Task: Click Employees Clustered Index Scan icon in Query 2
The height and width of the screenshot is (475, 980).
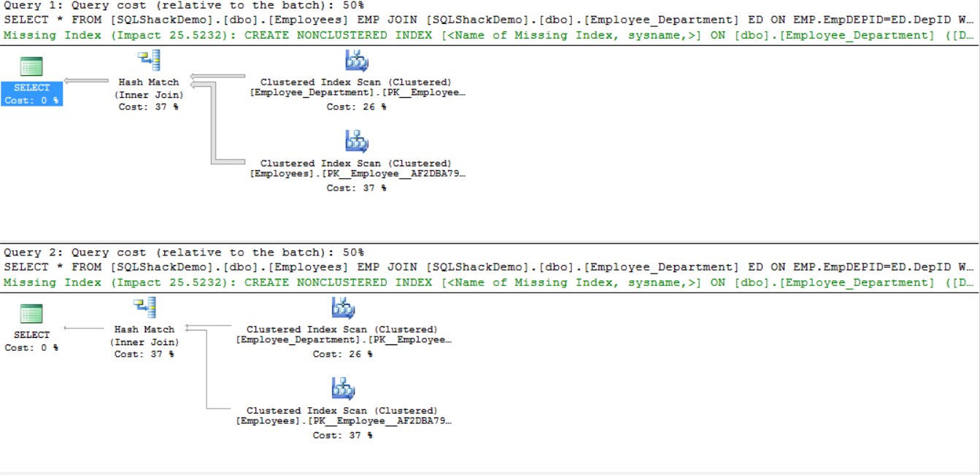Action: (343, 389)
